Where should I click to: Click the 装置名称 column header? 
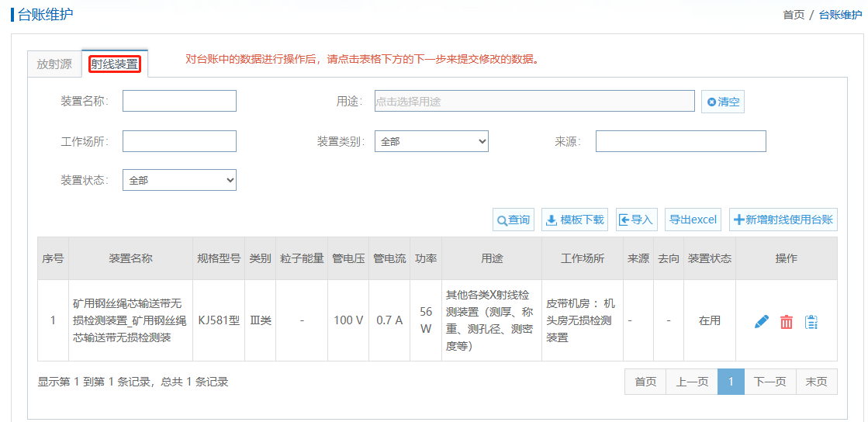click(x=130, y=258)
